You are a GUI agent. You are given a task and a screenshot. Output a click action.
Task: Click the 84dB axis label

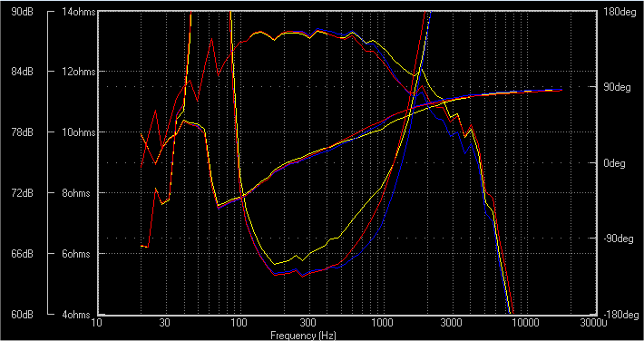(22, 72)
